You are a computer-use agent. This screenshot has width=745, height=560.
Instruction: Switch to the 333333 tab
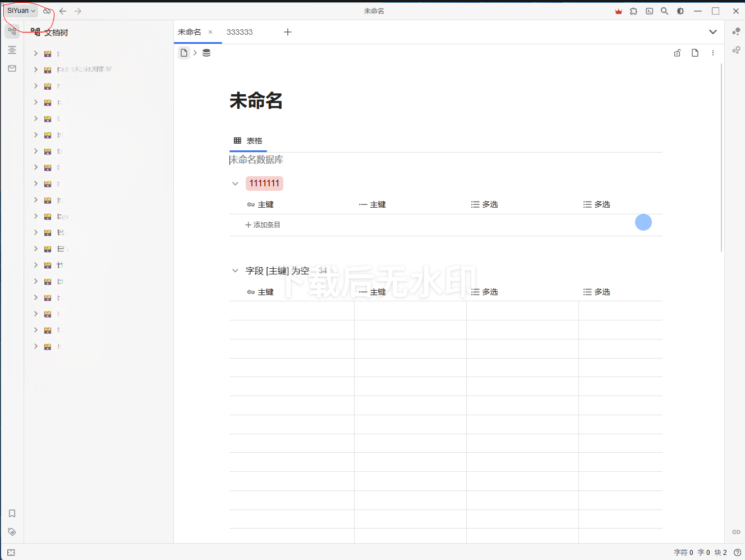(x=240, y=32)
